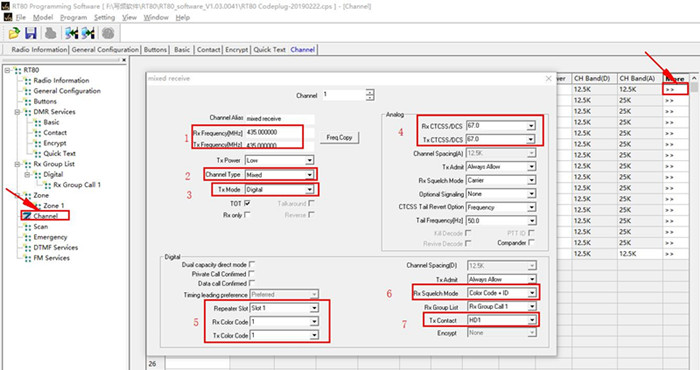Click the Freq Copy button
This screenshot has height=370, width=700.
pyautogui.click(x=339, y=137)
